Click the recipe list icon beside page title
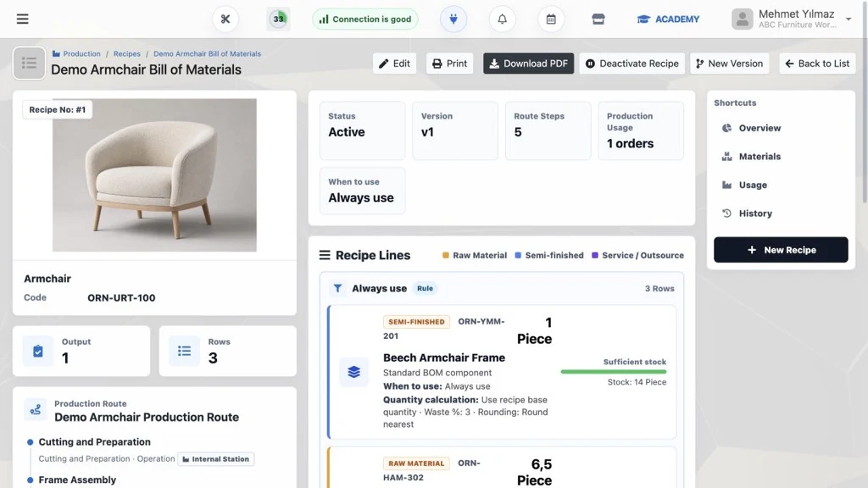868x488 pixels. (29, 63)
